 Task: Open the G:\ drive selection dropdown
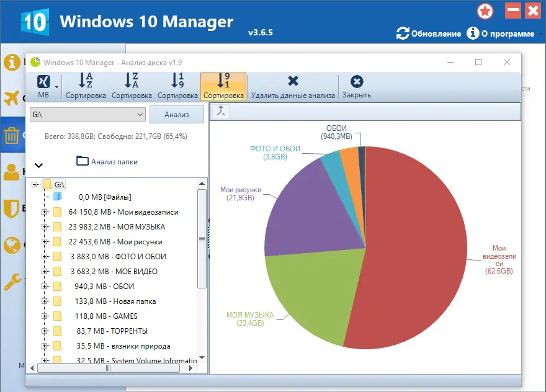(87, 115)
